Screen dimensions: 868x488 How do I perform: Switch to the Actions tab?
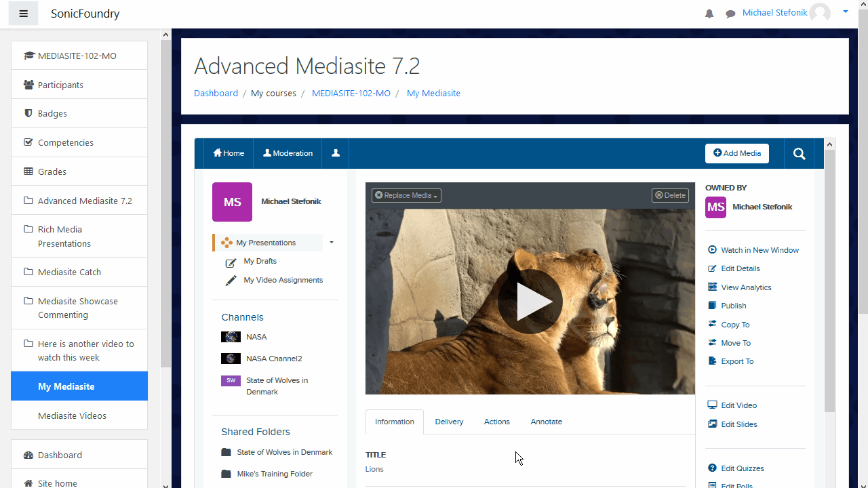[x=496, y=422]
